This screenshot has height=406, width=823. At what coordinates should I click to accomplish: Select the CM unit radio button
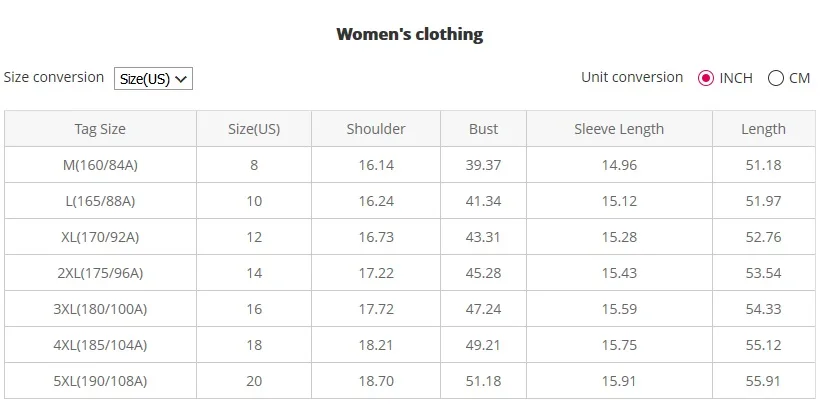[x=775, y=78]
